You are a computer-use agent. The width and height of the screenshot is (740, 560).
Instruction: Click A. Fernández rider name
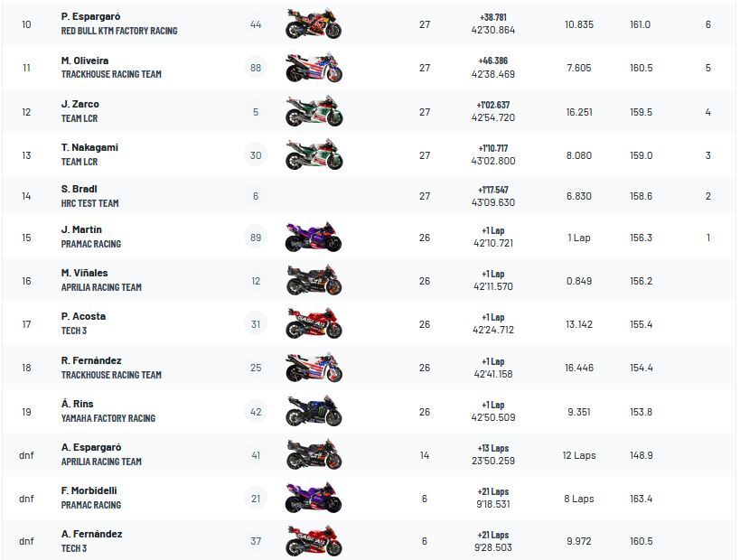[x=91, y=534]
